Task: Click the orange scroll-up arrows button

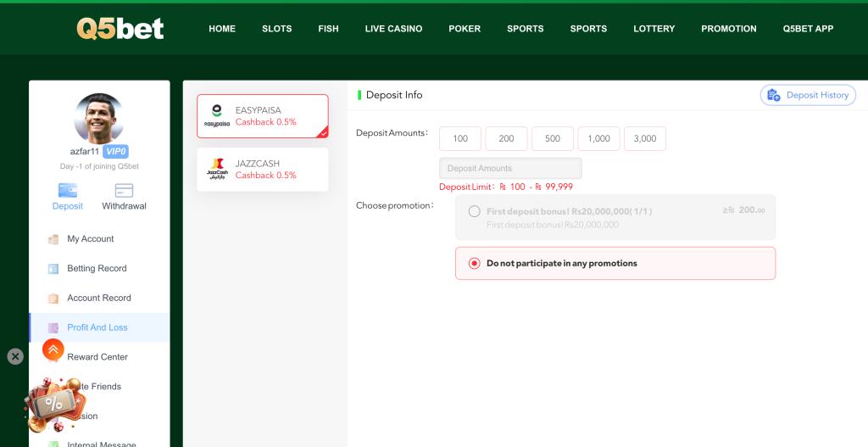Action: [x=53, y=349]
